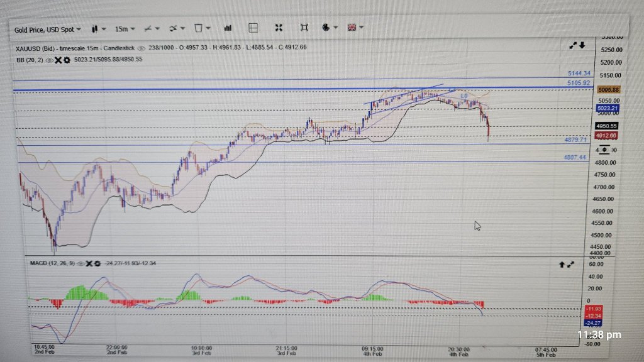Click the BB values 5023.21/5095.88/4950.55 text
The width and height of the screenshot is (644, 362).
(x=108, y=60)
